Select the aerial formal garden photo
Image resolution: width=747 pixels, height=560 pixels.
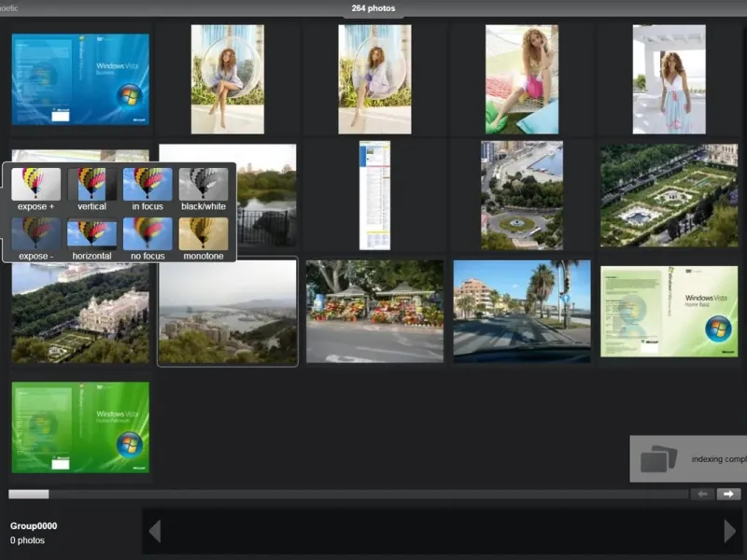point(669,195)
